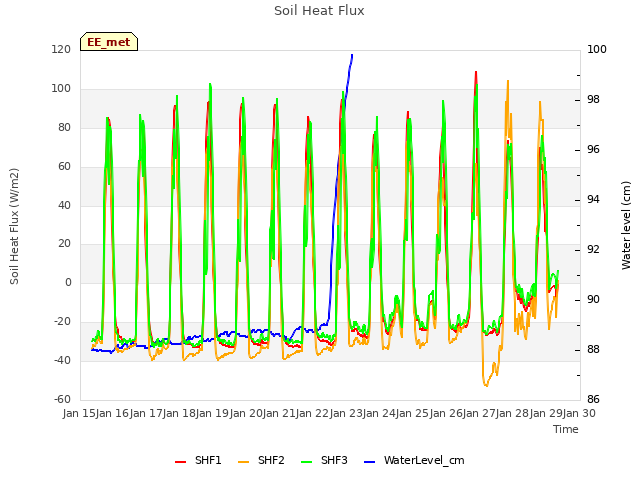Click the orange SHF2 legend swatch
Viewport: 640px width, 480px height.
243,461
